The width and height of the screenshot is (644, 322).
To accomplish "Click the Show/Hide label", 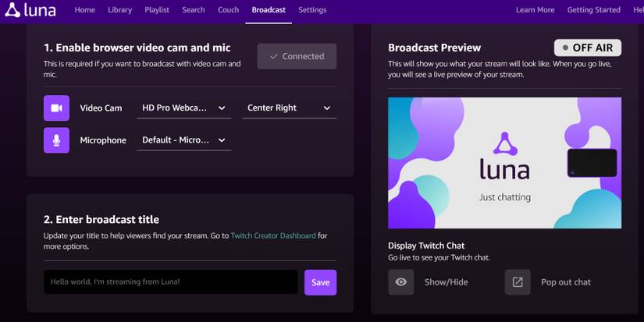I will coord(446,282).
